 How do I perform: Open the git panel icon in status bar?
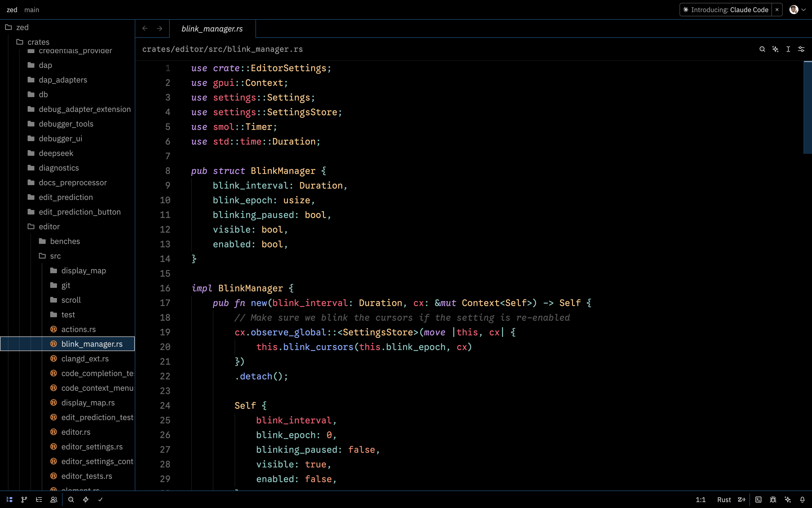point(24,500)
